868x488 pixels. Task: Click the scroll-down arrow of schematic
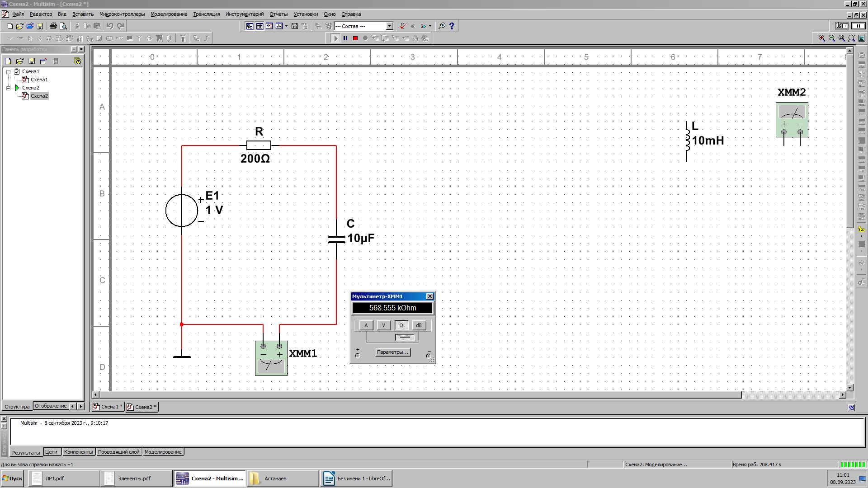(850, 388)
